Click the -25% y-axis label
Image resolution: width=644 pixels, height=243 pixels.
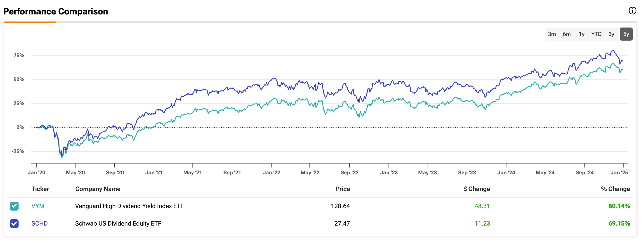tap(18, 151)
